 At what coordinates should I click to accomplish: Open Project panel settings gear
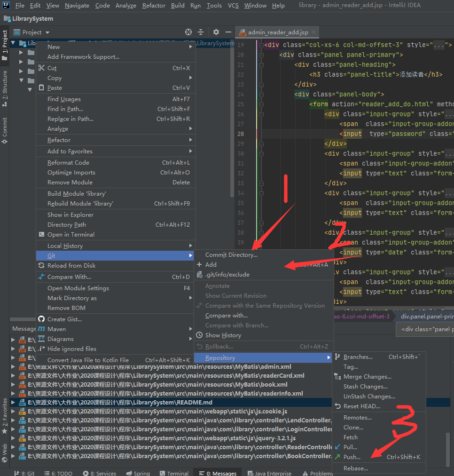pos(216,32)
